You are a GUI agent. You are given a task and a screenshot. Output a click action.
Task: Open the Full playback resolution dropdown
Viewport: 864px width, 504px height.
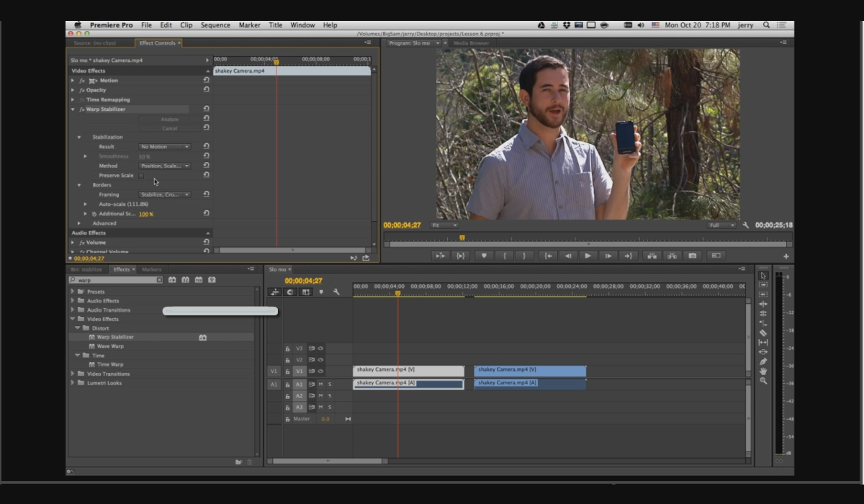point(722,225)
